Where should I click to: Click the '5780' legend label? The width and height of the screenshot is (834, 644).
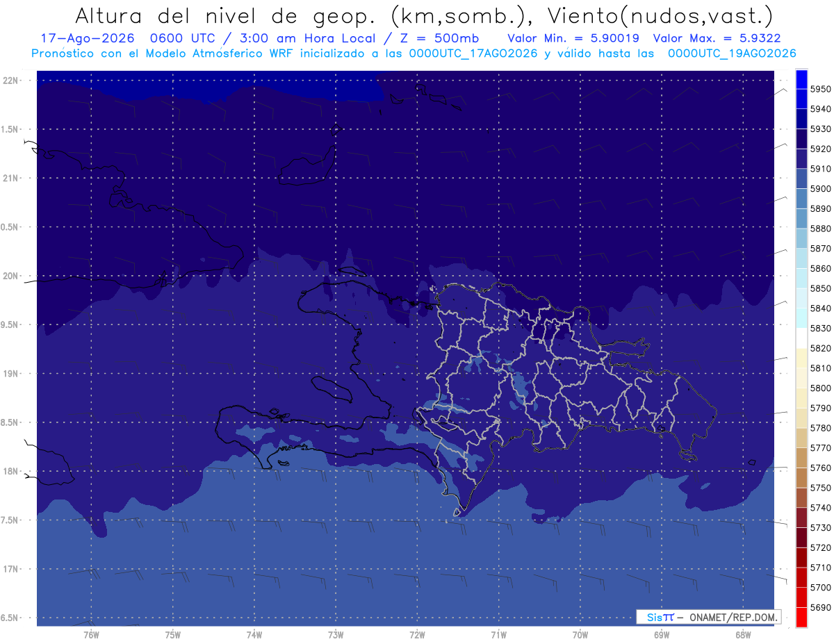coord(821,428)
